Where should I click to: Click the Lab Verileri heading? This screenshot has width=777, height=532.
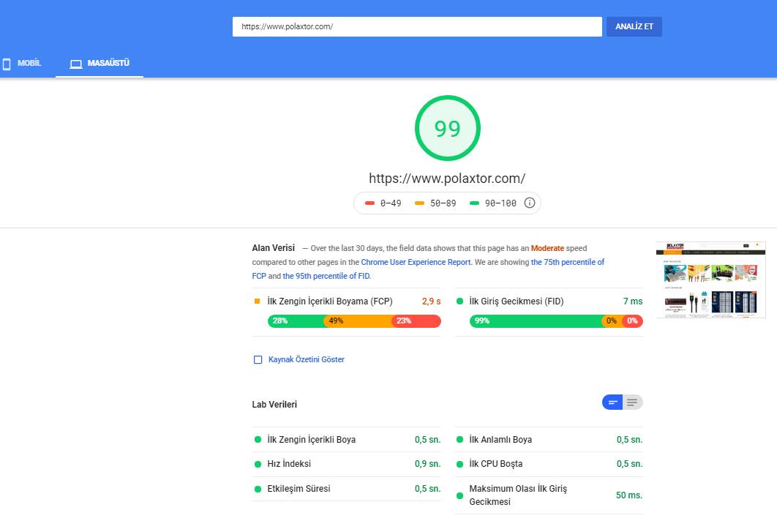[x=274, y=405]
